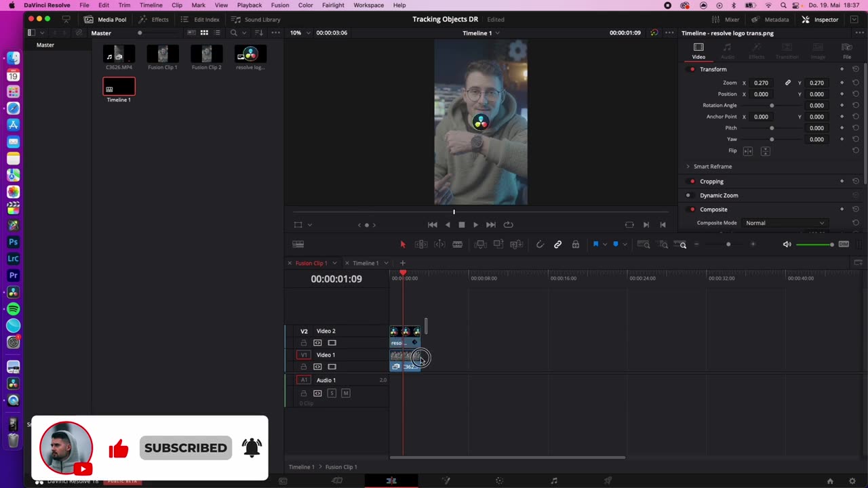Toggle Linked Selection chain icon

coord(558,245)
